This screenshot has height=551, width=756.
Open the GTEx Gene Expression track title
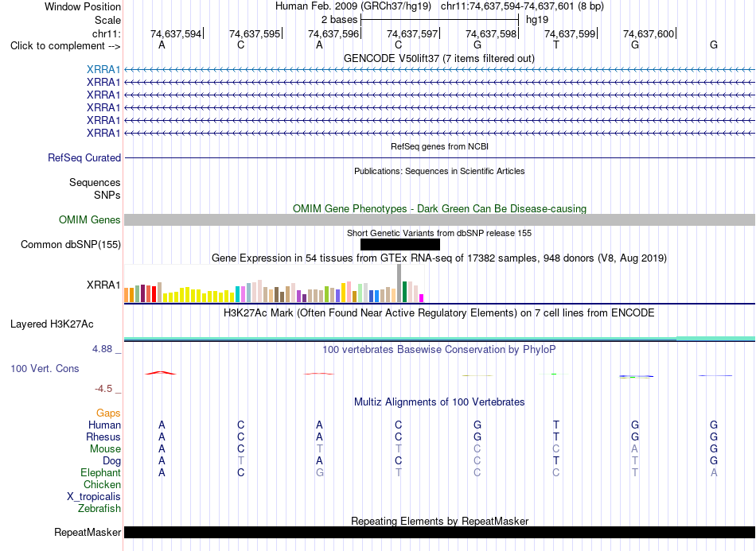(x=439, y=258)
